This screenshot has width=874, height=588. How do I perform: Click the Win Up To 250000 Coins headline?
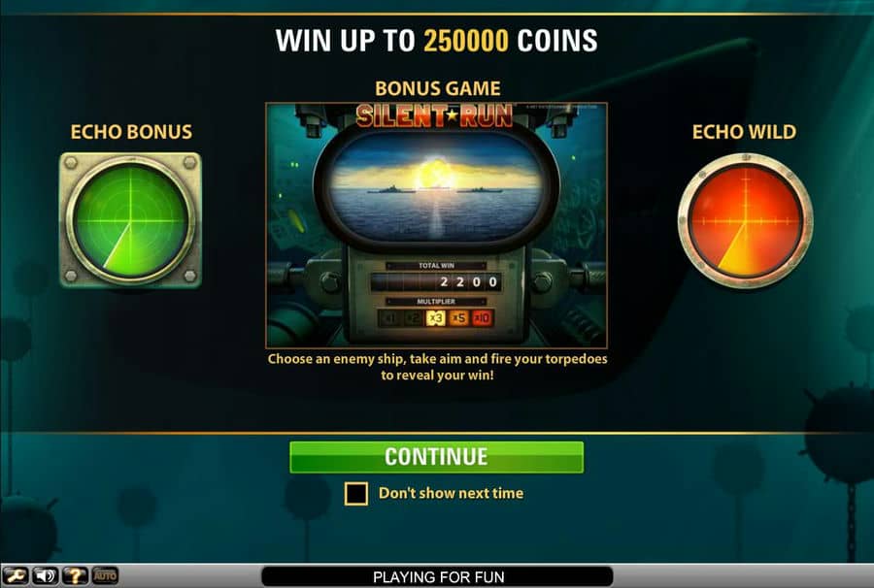(x=436, y=41)
